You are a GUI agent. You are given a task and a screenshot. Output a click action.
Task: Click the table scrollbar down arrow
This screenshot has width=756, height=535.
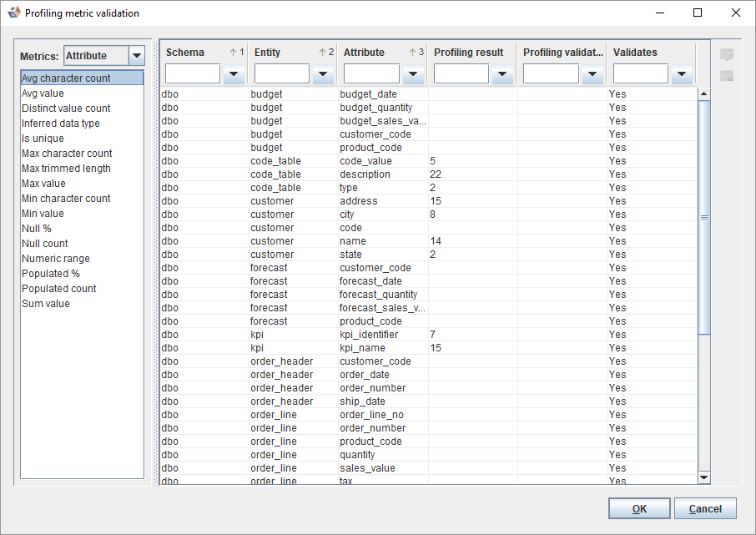click(704, 477)
